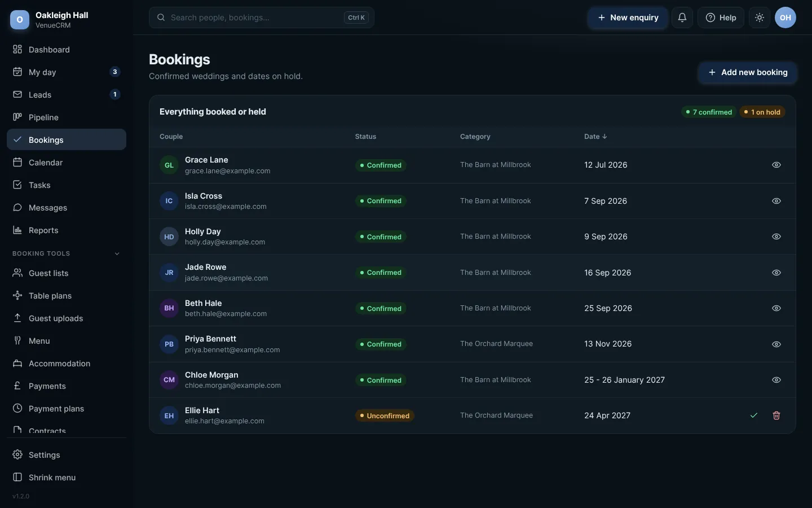Click the BH avatar for Beth Hale

(x=169, y=308)
